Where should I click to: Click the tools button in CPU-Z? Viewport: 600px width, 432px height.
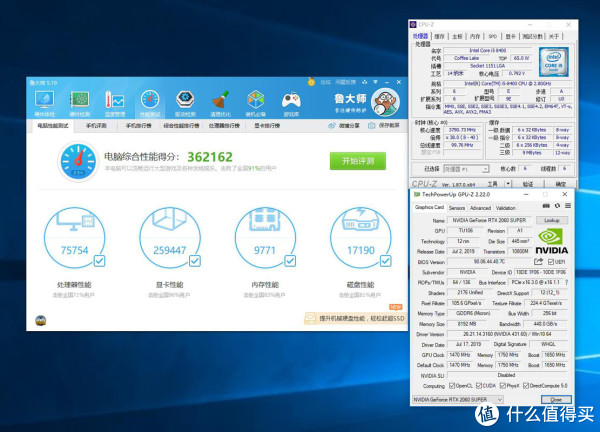pyautogui.click(x=493, y=184)
